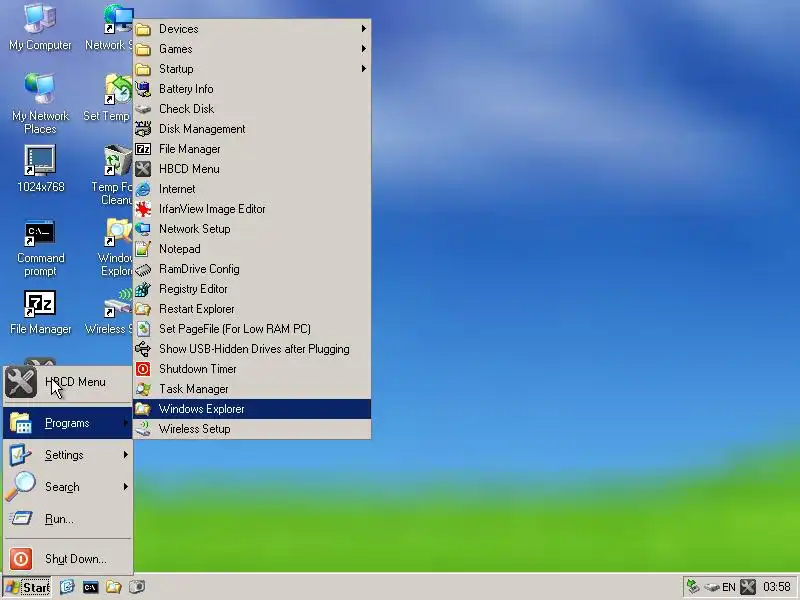The height and width of the screenshot is (600, 800).
Task: Click the Registry Editor cube icon
Action: tap(143, 289)
